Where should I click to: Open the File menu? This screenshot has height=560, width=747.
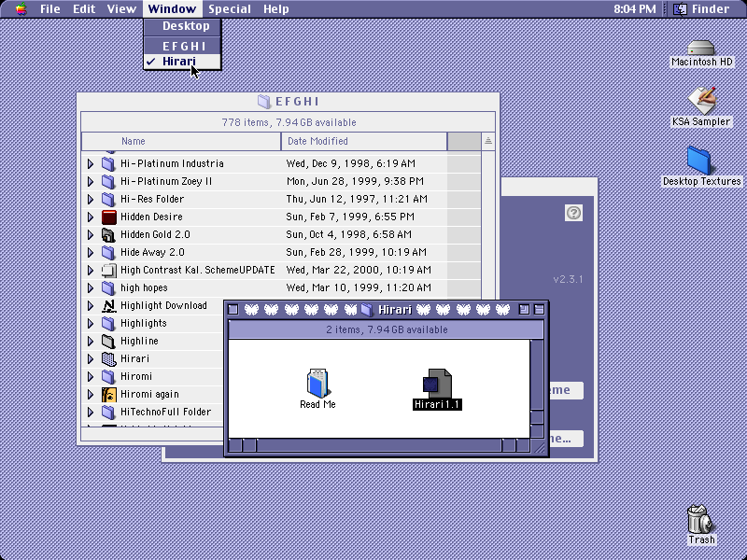(x=50, y=8)
